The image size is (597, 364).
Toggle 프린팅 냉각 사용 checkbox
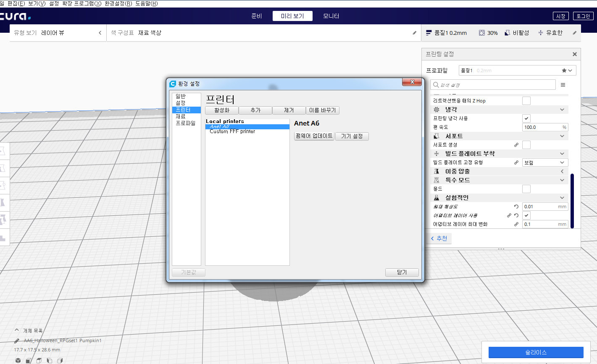pyautogui.click(x=526, y=118)
